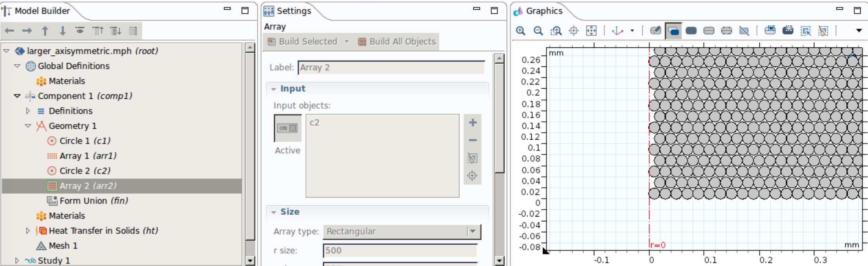Screen dimensions: 868x266
Task: Click the Build All Objects button
Action: (397, 42)
